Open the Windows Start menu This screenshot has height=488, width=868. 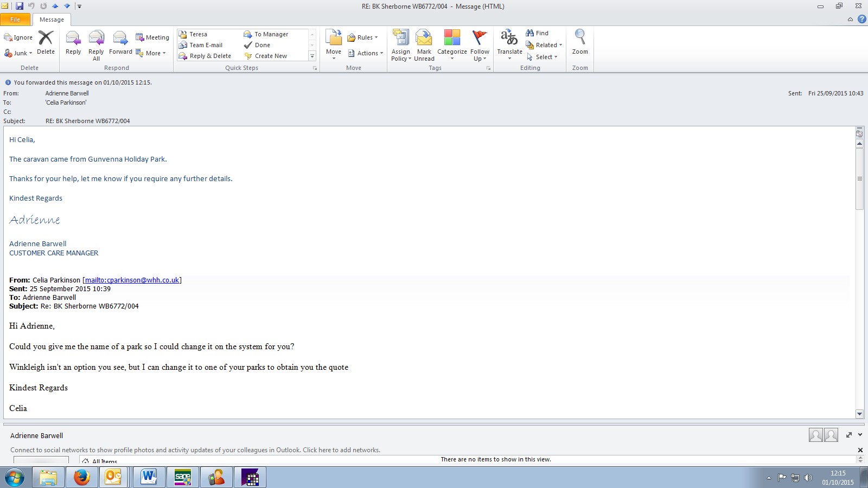pyautogui.click(x=15, y=478)
